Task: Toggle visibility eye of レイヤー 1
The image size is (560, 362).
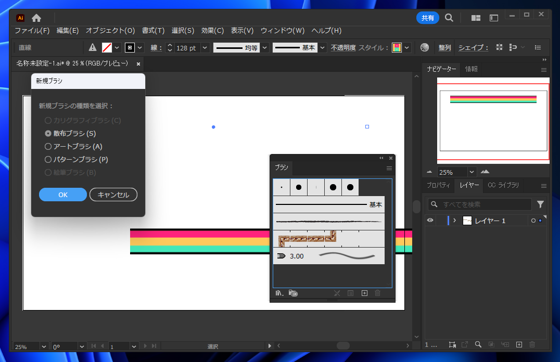Action: [430, 220]
